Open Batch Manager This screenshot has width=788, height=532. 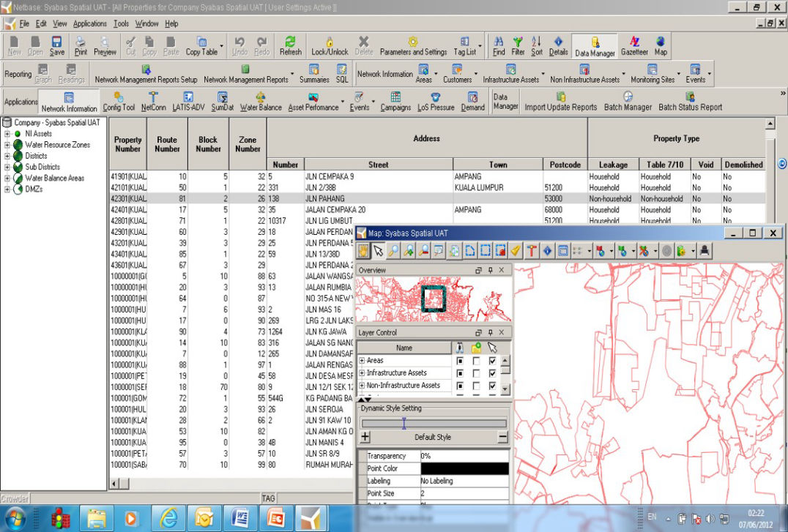coord(628,102)
